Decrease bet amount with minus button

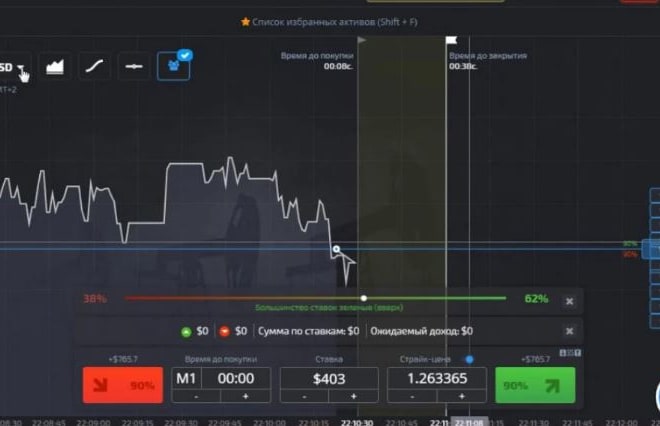304,396
